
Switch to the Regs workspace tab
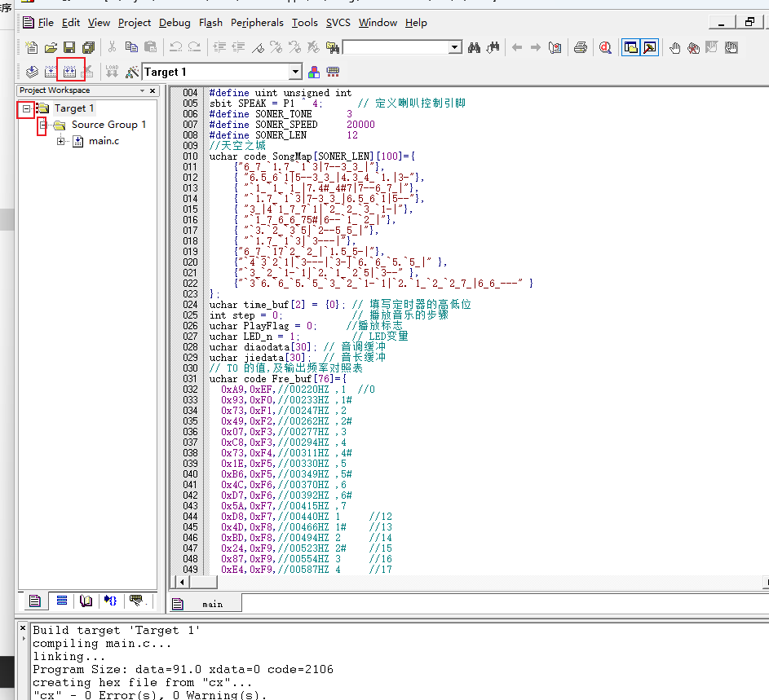point(62,601)
